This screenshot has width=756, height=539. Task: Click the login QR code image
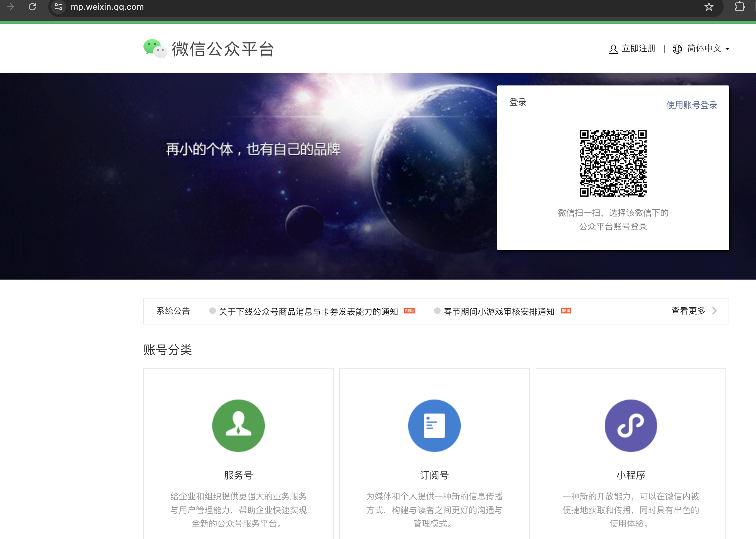tap(613, 163)
